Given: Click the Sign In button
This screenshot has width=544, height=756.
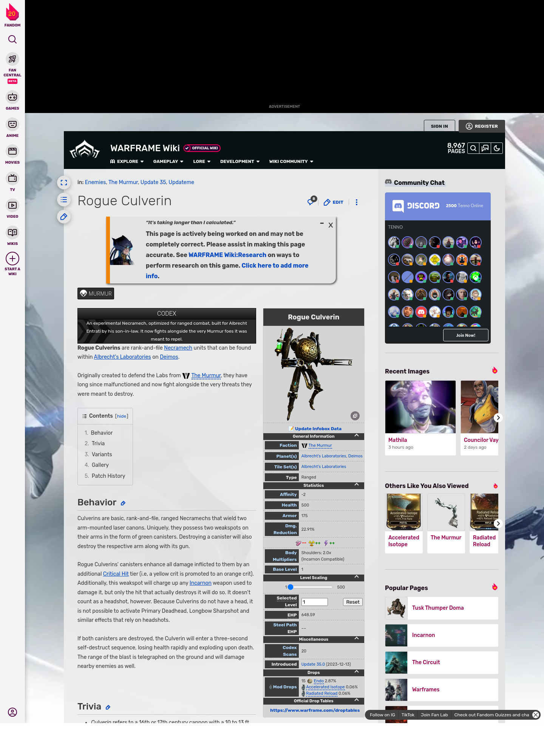Looking at the screenshot, I should [439, 126].
